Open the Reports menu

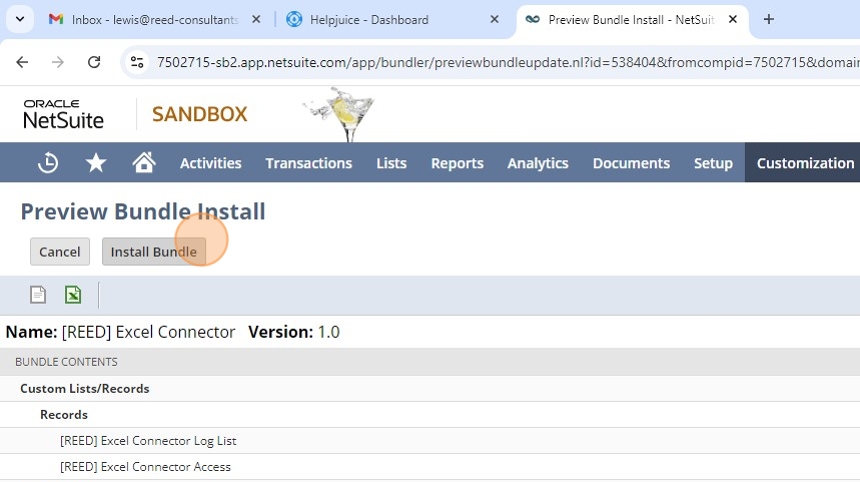click(457, 163)
